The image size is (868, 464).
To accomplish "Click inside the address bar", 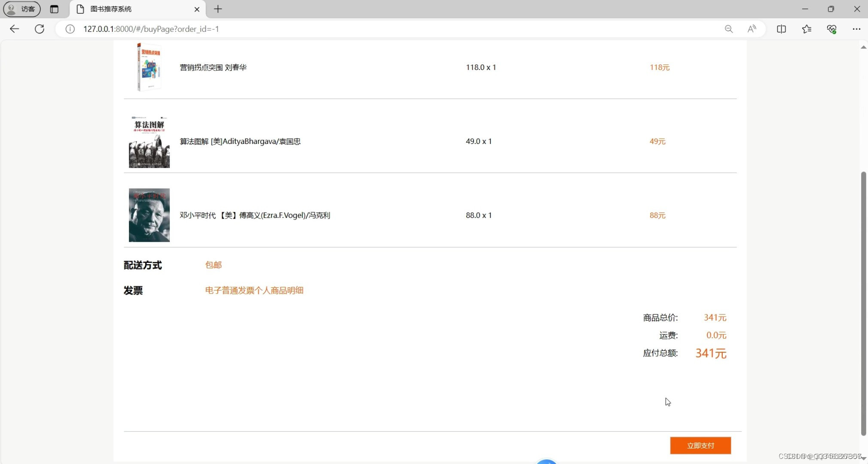I will (x=258, y=29).
